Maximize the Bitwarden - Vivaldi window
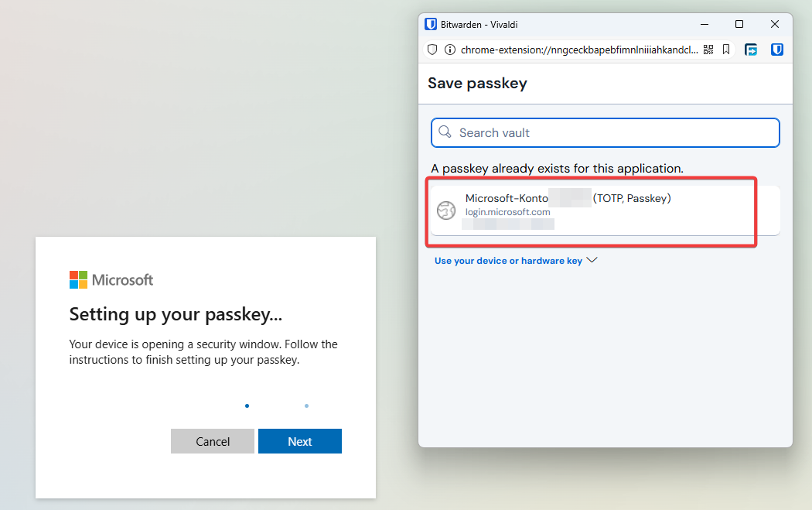 [739, 24]
